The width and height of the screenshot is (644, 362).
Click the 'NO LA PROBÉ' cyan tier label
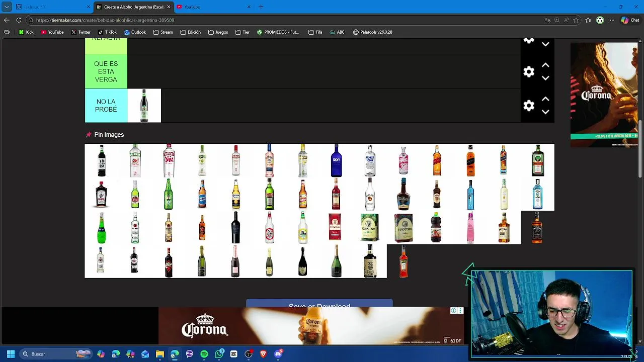click(106, 106)
